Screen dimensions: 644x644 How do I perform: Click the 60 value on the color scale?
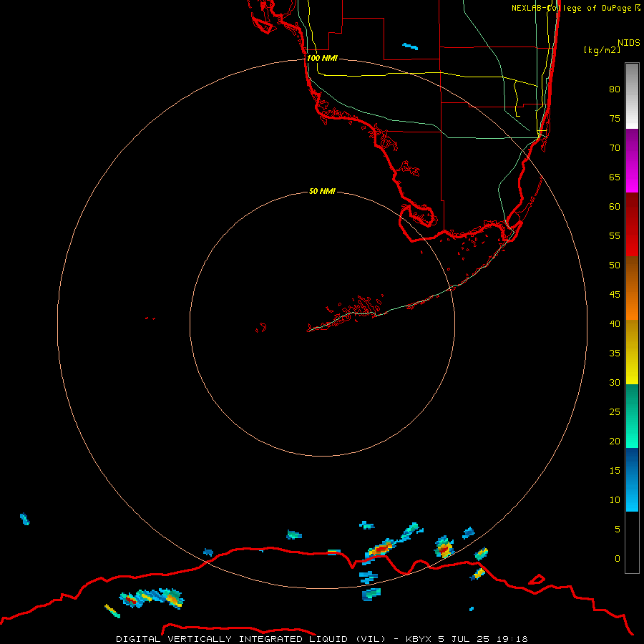coord(615,207)
